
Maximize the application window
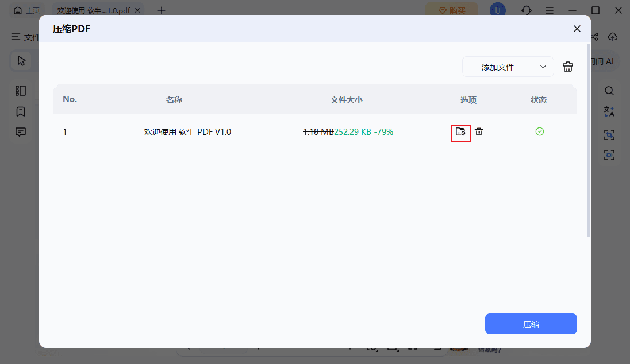click(596, 10)
